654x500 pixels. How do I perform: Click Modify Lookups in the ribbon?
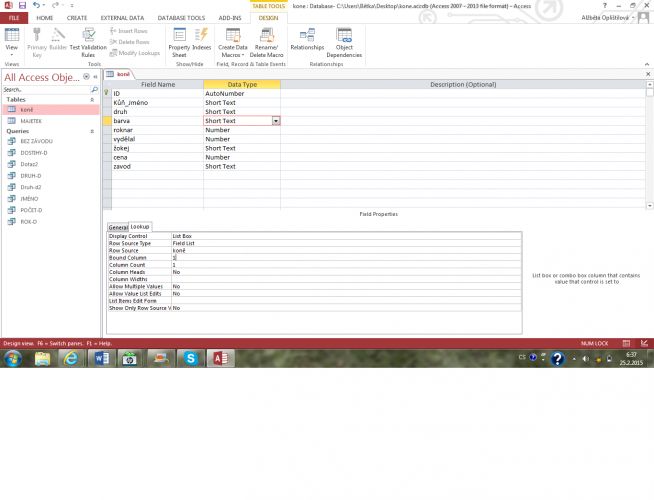point(135,53)
